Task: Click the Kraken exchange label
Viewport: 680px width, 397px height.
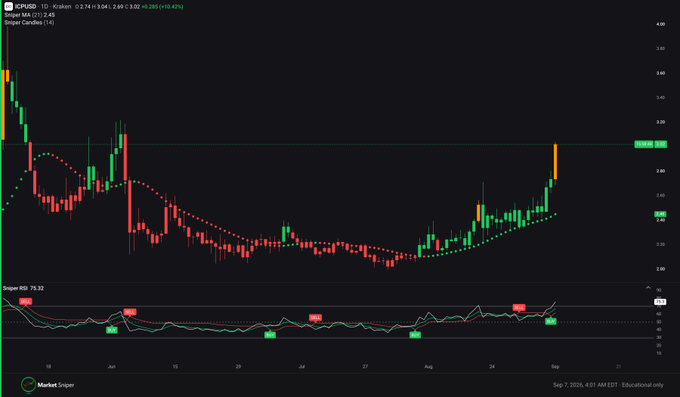Action: [x=62, y=7]
